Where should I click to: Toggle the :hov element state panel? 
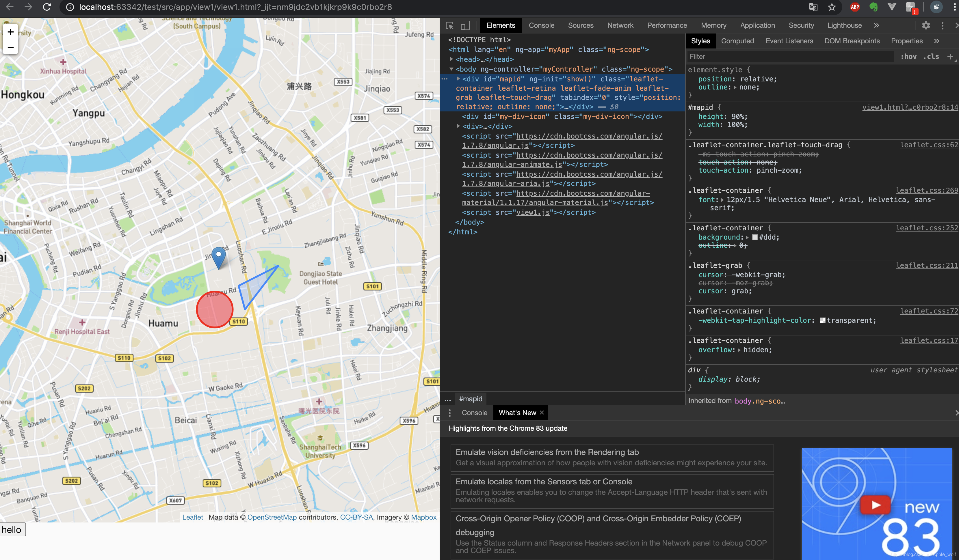[x=908, y=56]
